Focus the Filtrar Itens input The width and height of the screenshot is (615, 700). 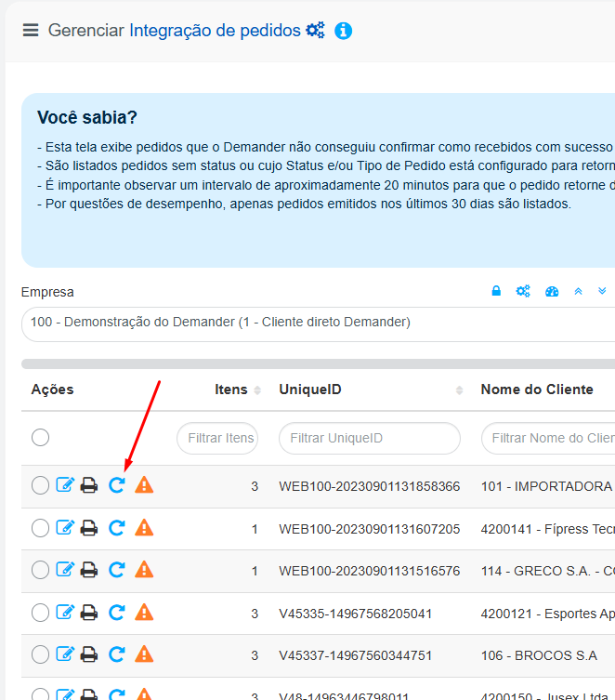(x=217, y=439)
